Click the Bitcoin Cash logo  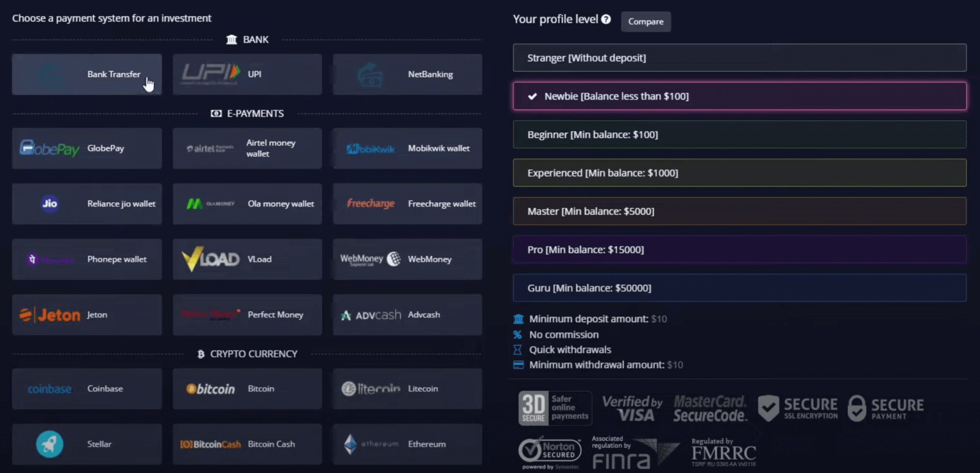(210, 444)
